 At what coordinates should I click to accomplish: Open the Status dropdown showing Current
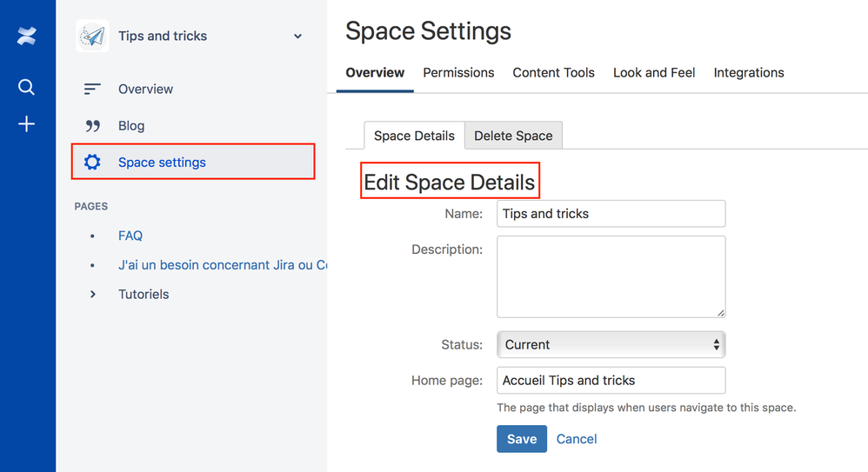pos(611,345)
